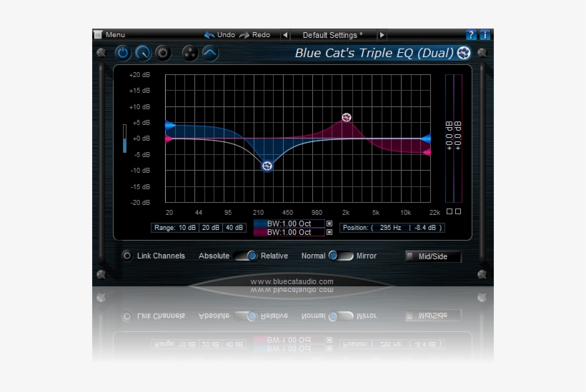Set range to 20 dB
The width and height of the screenshot is (586, 392).
[x=211, y=228]
